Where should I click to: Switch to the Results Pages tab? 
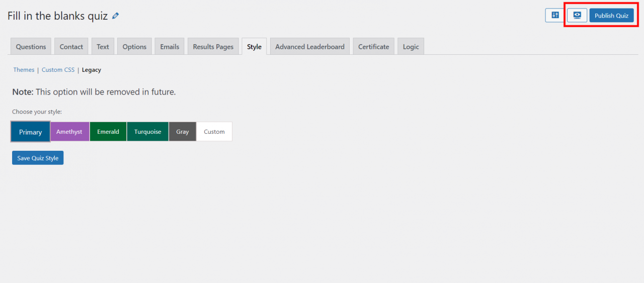coord(213,46)
